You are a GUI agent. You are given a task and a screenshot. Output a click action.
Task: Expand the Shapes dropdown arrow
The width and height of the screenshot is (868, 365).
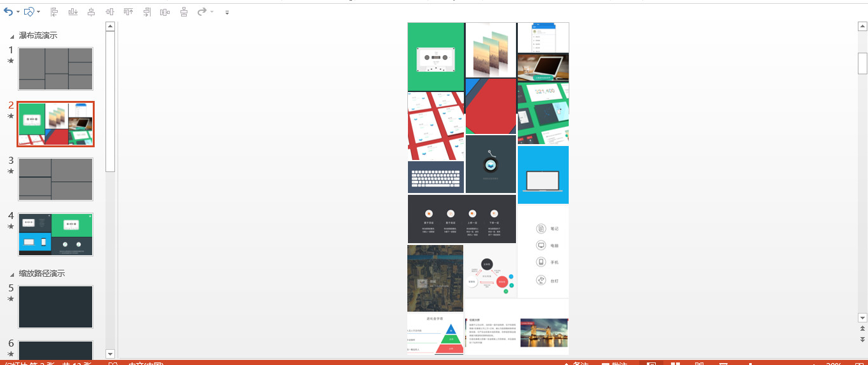click(39, 12)
